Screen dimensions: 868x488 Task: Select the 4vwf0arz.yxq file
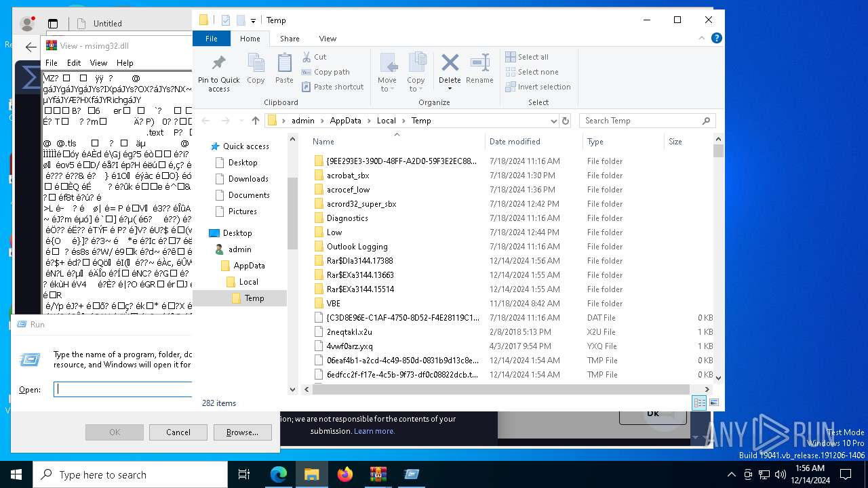click(x=349, y=346)
